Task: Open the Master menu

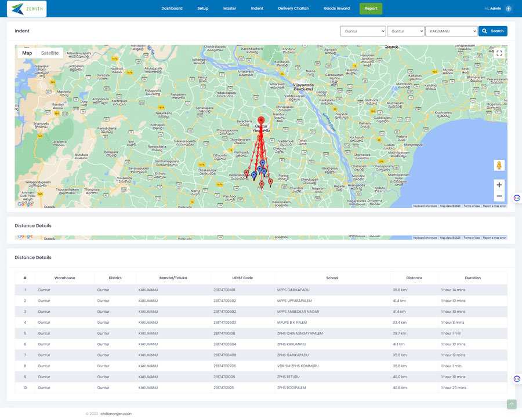Action: point(230,8)
